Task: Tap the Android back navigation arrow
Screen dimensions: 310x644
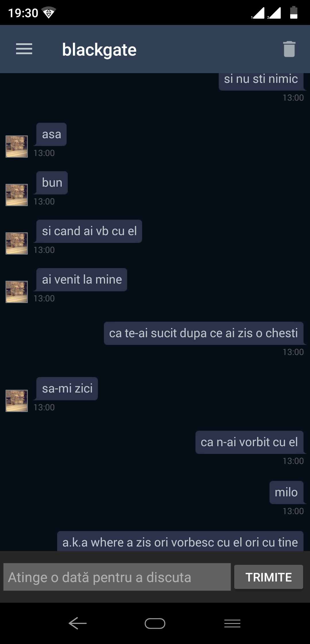Action: coord(77,623)
